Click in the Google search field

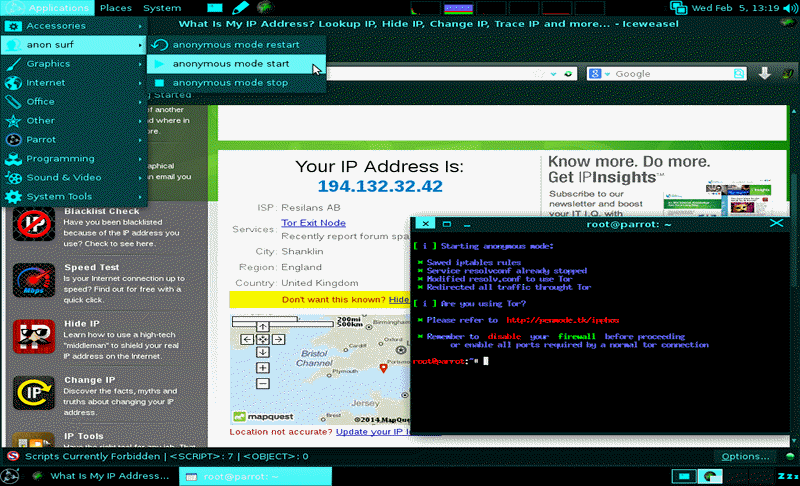(x=672, y=74)
